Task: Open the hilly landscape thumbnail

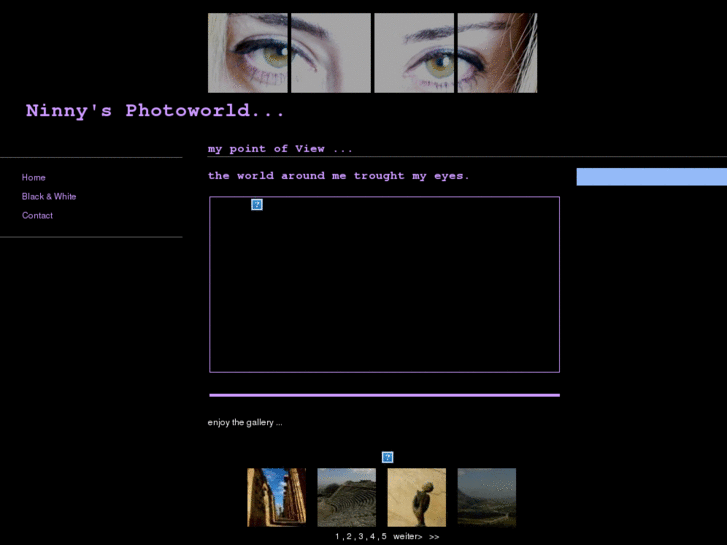Action: coord(487,497)
